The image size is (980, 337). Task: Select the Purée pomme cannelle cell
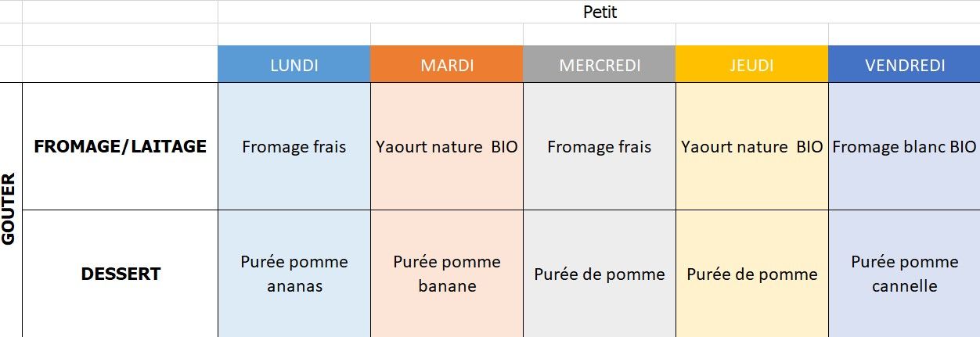904,274
